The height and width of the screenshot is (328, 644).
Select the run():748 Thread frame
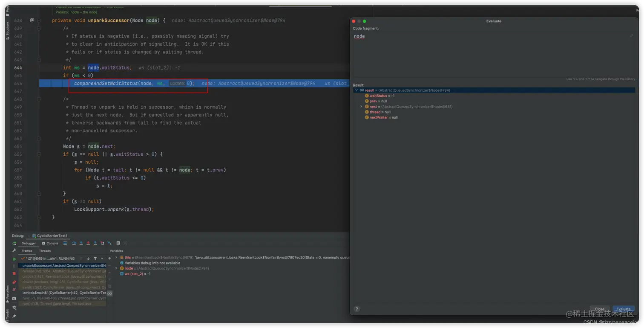click(62, 304)
